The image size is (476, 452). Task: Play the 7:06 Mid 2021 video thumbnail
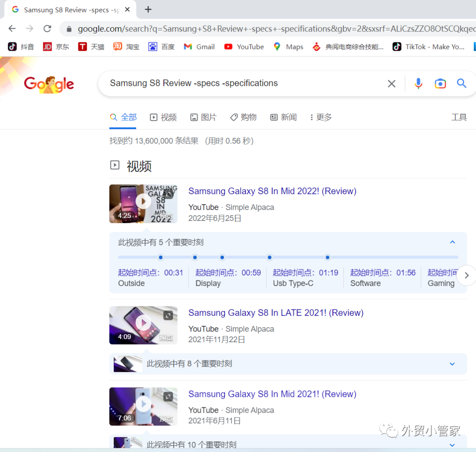pyautogui.click(x=143, y=407)
